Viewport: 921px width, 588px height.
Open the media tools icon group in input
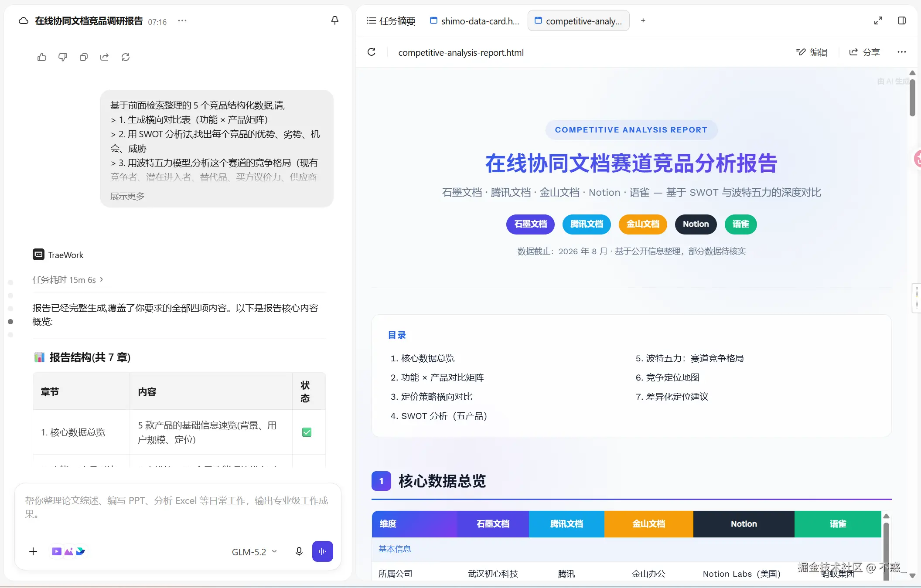68,551
